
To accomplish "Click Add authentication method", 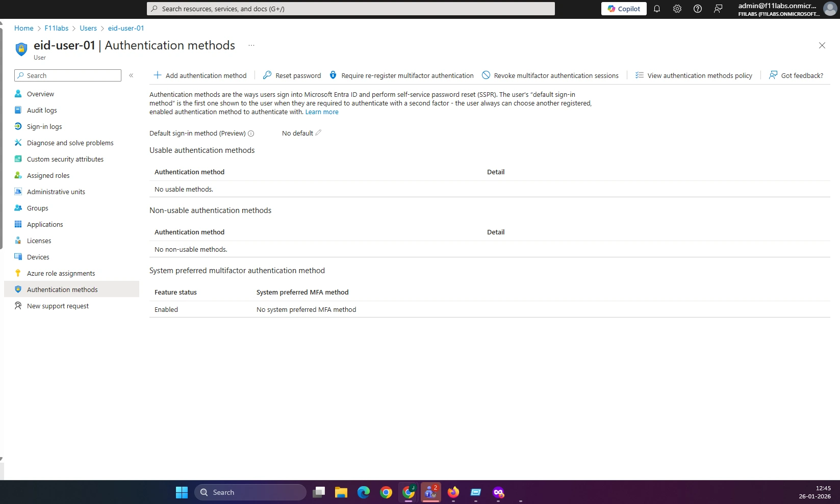I will tap(200, 75).
